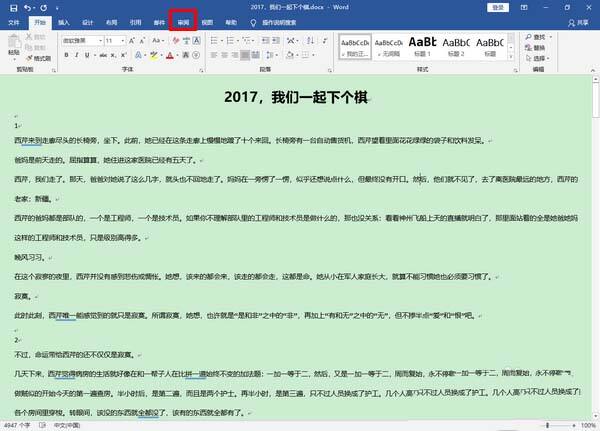Insert enclosed character from font group
Image resolution: width=600 pixels, height=431 pixels.
click(196, 56)
